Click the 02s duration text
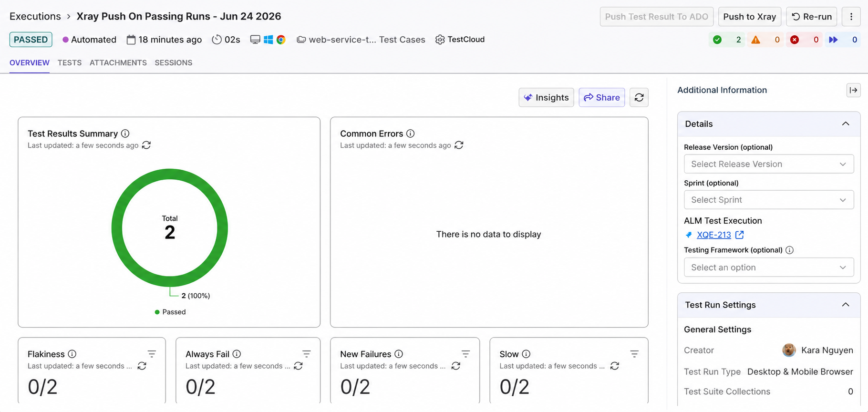Viewport: 868px width, 412px height. point(232,40)
